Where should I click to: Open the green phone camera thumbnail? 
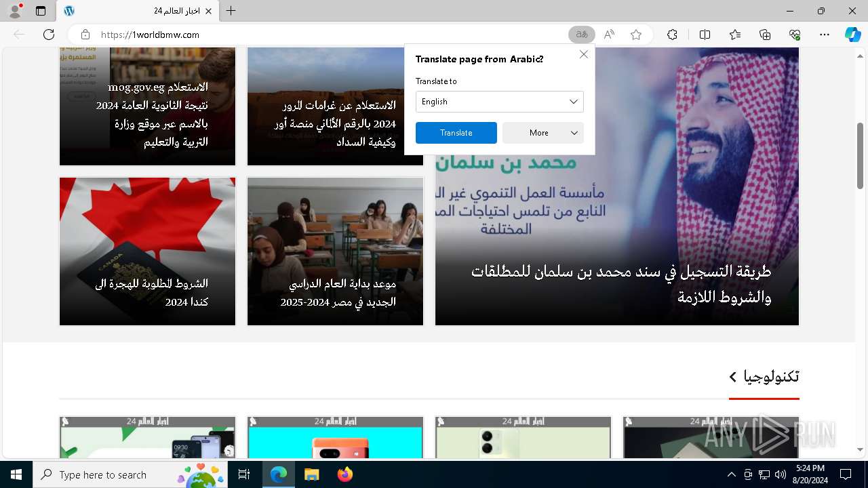[523, 437]
